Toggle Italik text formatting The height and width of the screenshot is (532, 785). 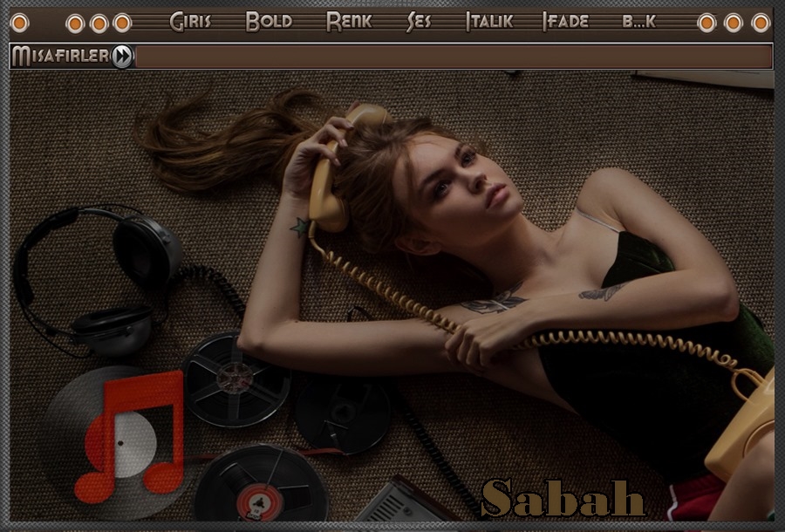click(x=489, y=22)
